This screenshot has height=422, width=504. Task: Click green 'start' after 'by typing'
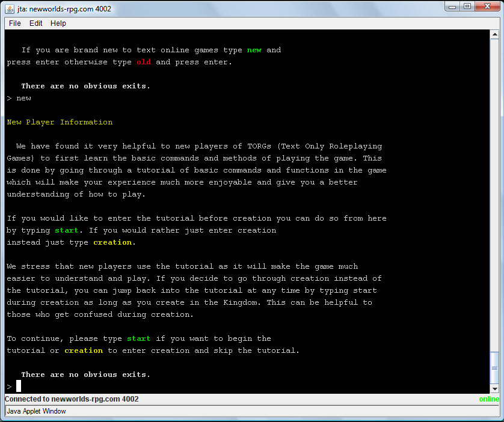67,230
